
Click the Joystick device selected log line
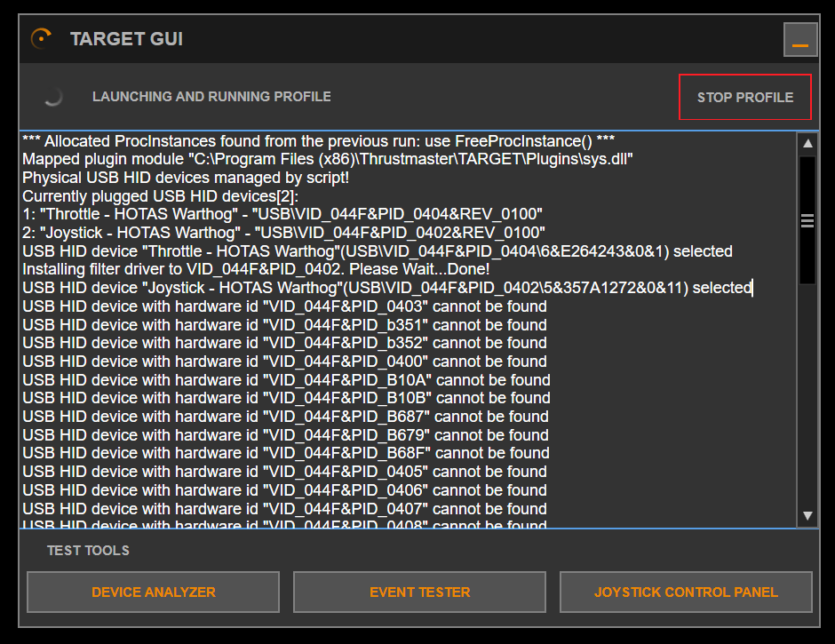[x=387, y=288]
